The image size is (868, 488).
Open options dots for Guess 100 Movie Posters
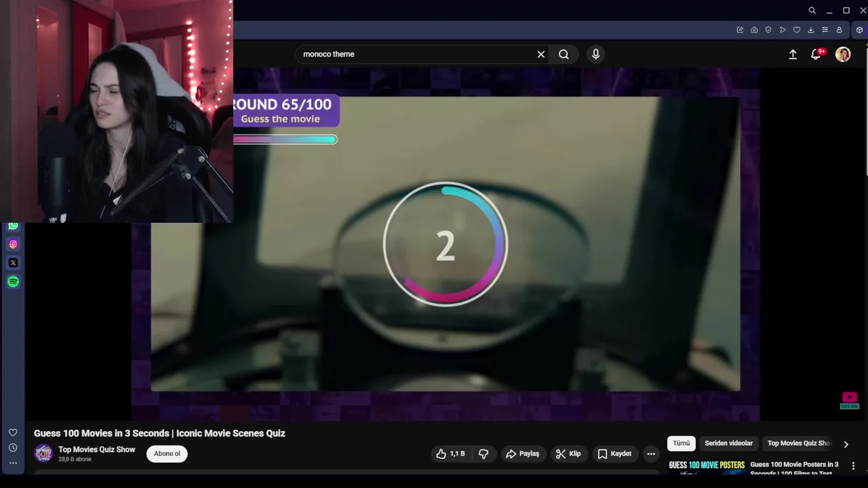click(x=853, y=466)
